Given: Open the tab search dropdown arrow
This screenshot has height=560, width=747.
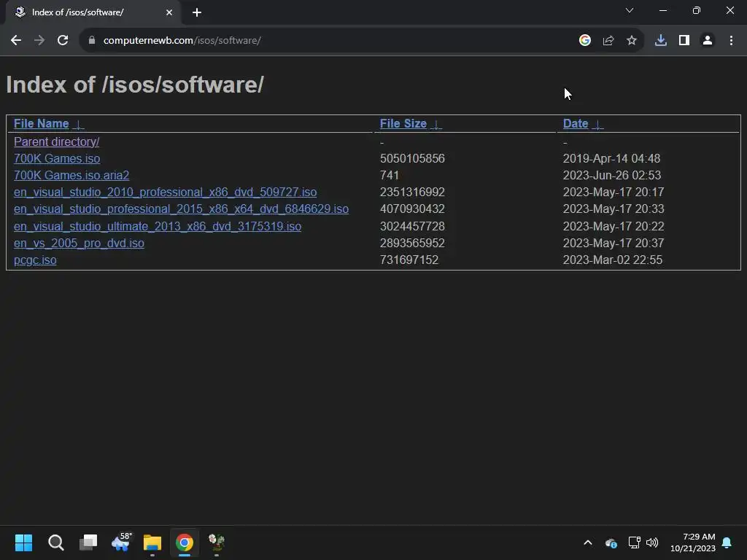Looking at the screenshot, I should point(630,10).
